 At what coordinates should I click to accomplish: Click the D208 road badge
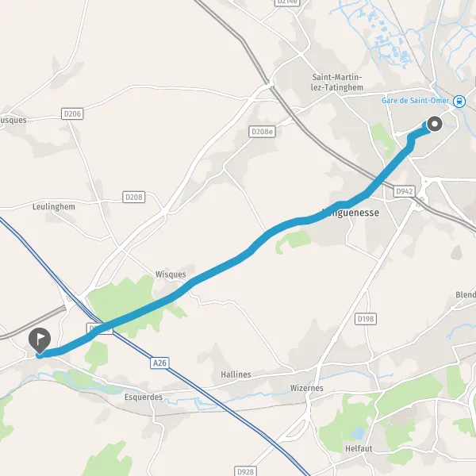[134, 197]
